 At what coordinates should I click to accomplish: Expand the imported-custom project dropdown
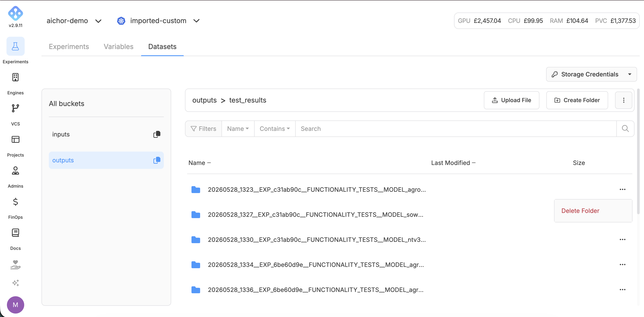(x=196, y=21)
